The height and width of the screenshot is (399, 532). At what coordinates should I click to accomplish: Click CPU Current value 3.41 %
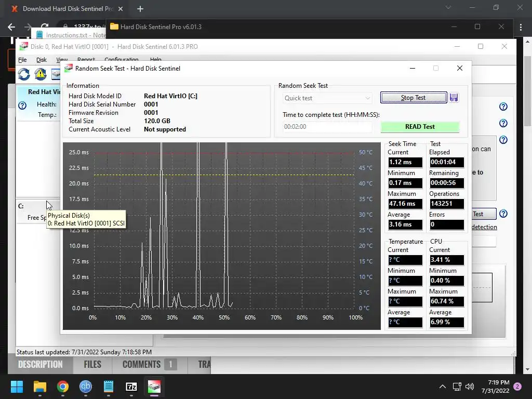[x=446, y=260]
